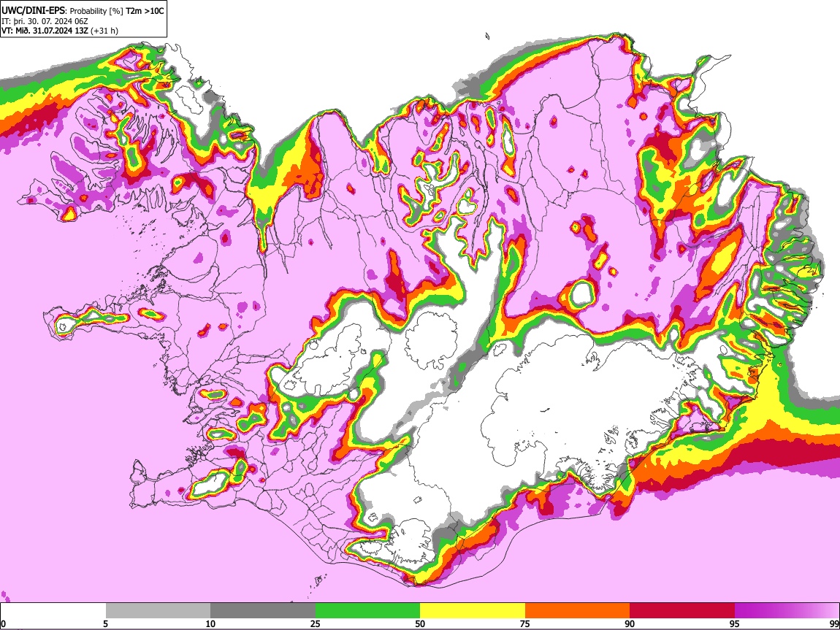Click the '(+31 h)' forecast offset text
The image size is (840, 630).
[x=104, y=31]
